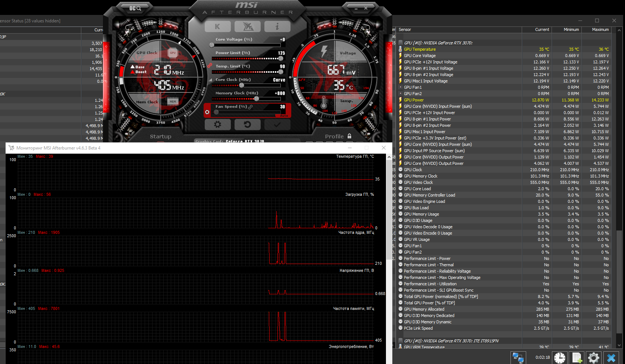Click the Fan Speed slider knob
This screenshot has height=364, width=625.
click(216, 112)
